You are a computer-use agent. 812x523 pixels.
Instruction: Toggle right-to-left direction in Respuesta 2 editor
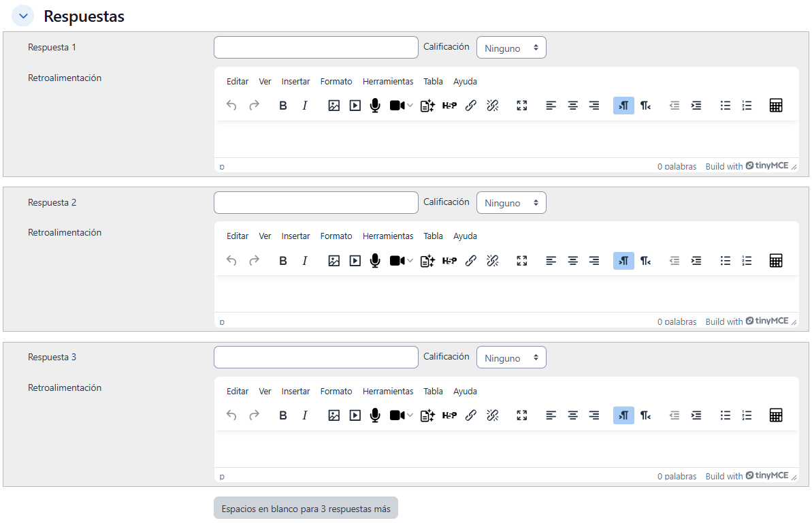pyautogui.click(x=645, y=260)
